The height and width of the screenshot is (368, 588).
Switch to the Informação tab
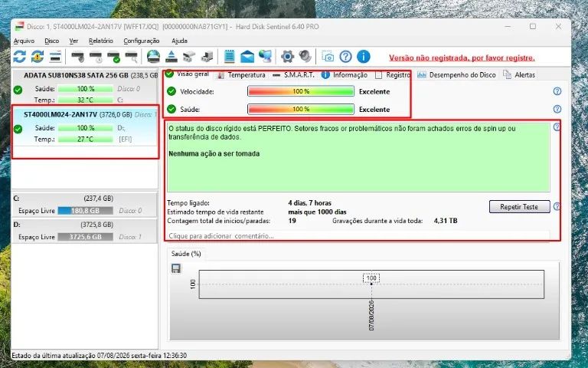click(x=345, y=75)
